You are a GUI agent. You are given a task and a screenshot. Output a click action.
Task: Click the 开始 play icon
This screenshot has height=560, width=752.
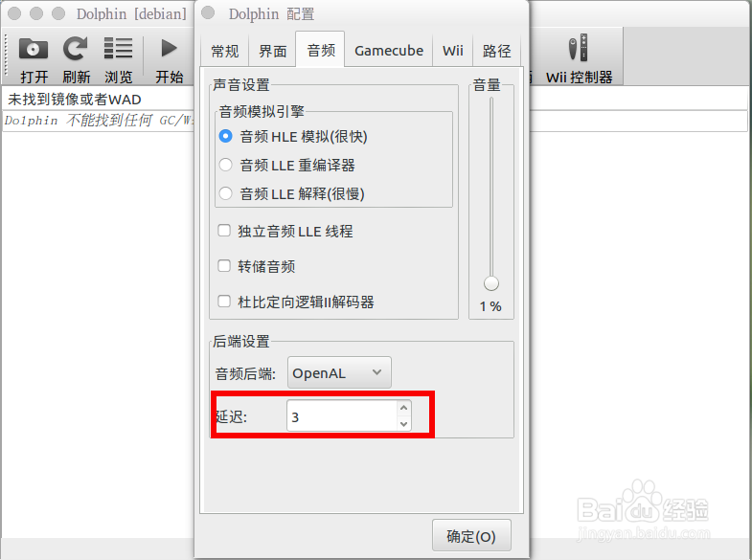tap(169, 48)
